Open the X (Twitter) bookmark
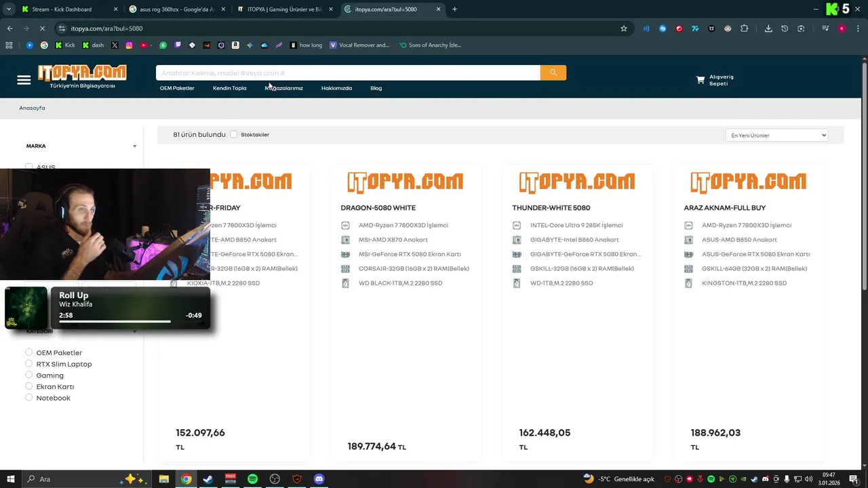This screenshot has height=488, width=868. coord(115,45)
